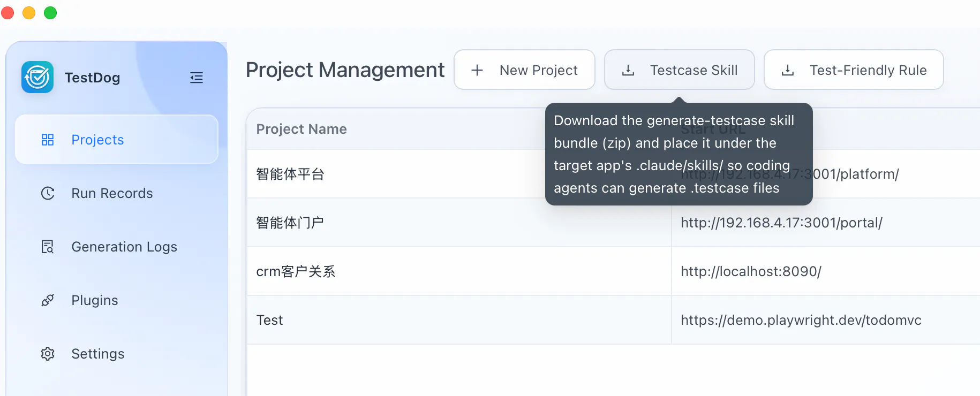Minimize the window with the yellow button
Image resolution: width=980 pixels, height=396 pixels.
click(x=29, y=13)
